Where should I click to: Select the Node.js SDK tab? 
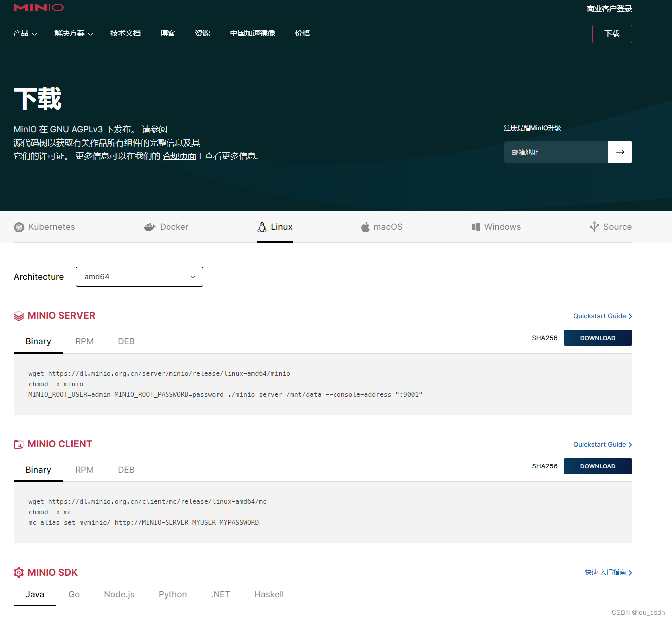pyautogui.click(x=119, y=594)
